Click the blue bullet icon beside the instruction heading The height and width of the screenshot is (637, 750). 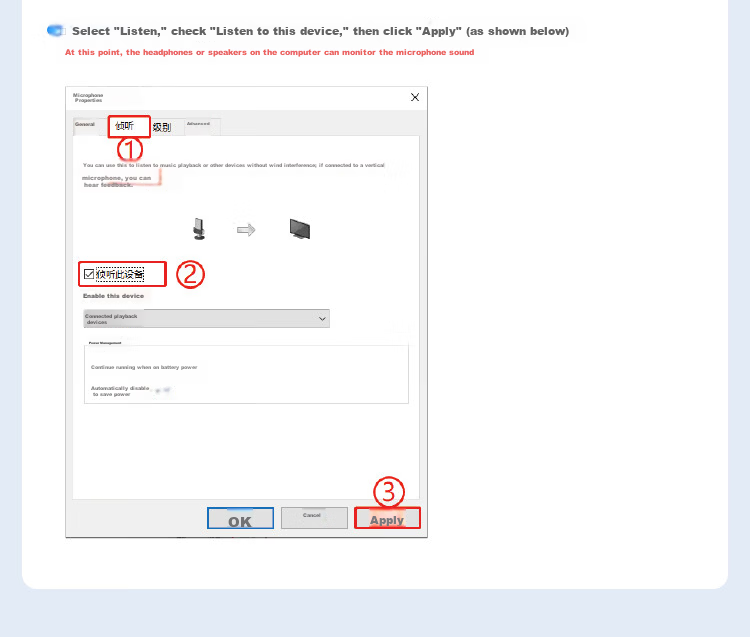pos(56,31)
